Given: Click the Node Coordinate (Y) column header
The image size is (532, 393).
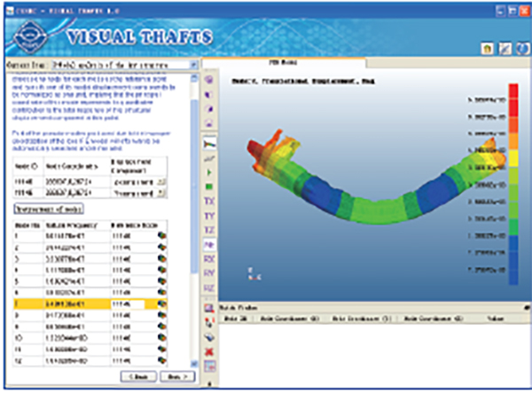Looking at the screenshot, I should [362, 318].
